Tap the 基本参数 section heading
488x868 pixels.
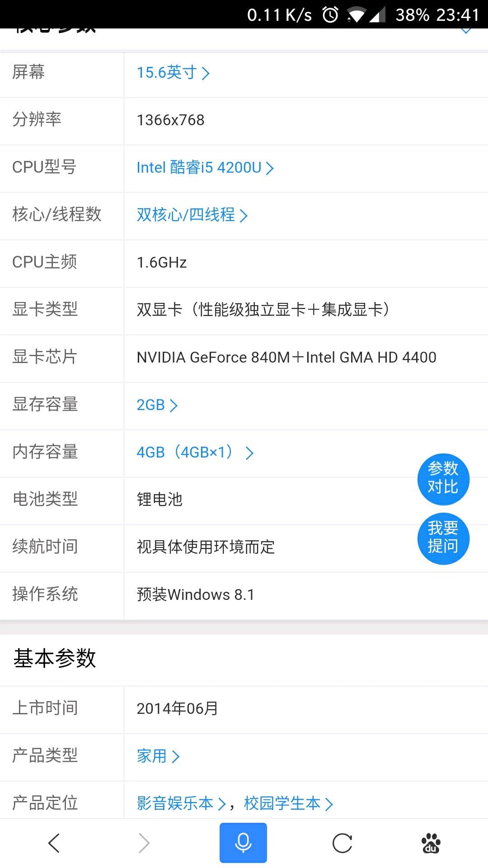click(x=55, y=658)
